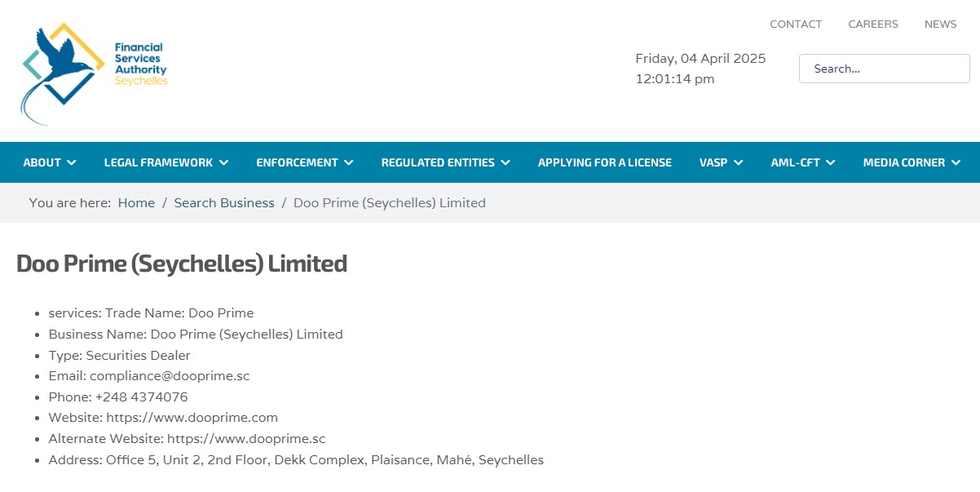Open the LEGAL FRAMEWORK dropdown
Viewport: 980px width, 492px height.
166,162
